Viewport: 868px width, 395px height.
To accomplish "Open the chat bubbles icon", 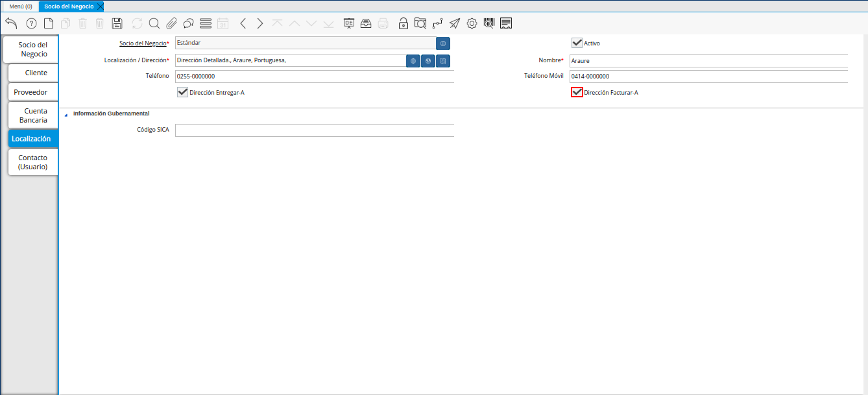I will (x=188, y=23).
